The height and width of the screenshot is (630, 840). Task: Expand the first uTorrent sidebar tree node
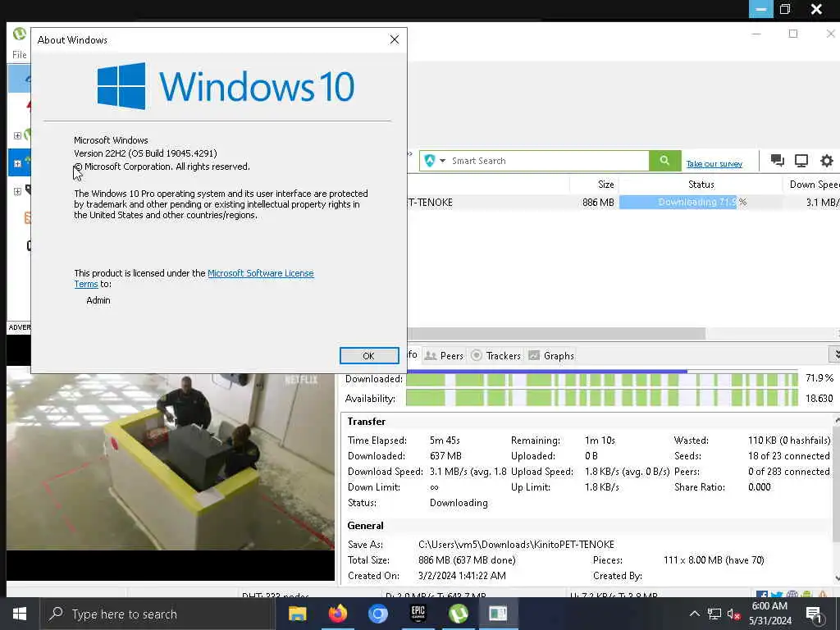[x=17, y=135]
